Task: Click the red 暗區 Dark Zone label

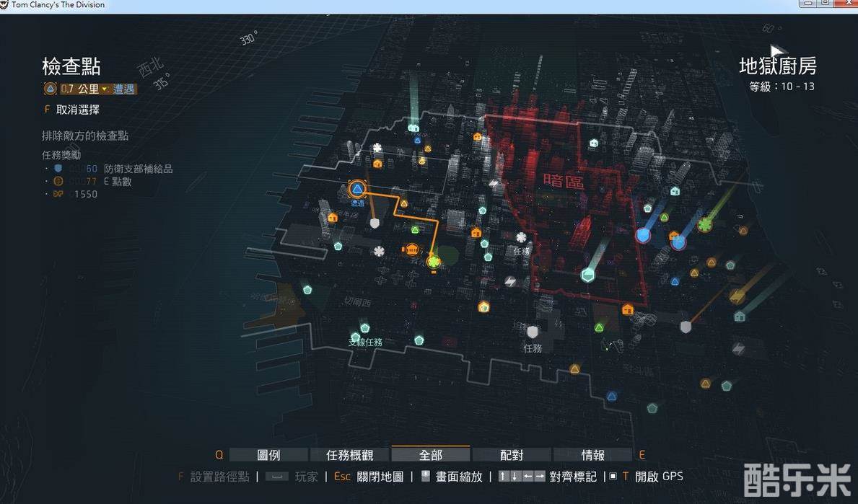Action: [564, 180]
